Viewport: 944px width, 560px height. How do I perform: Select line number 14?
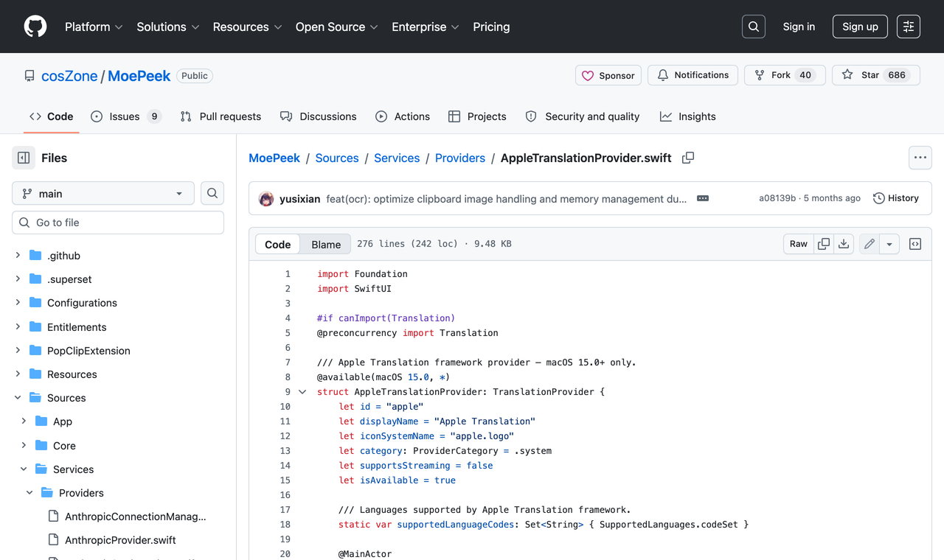[285, 466]
